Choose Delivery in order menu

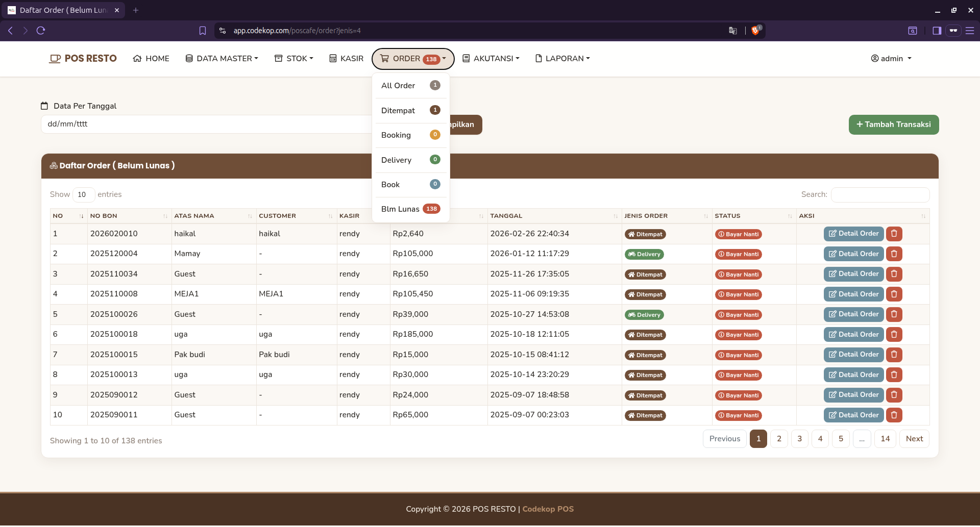[x=411, y=160]
